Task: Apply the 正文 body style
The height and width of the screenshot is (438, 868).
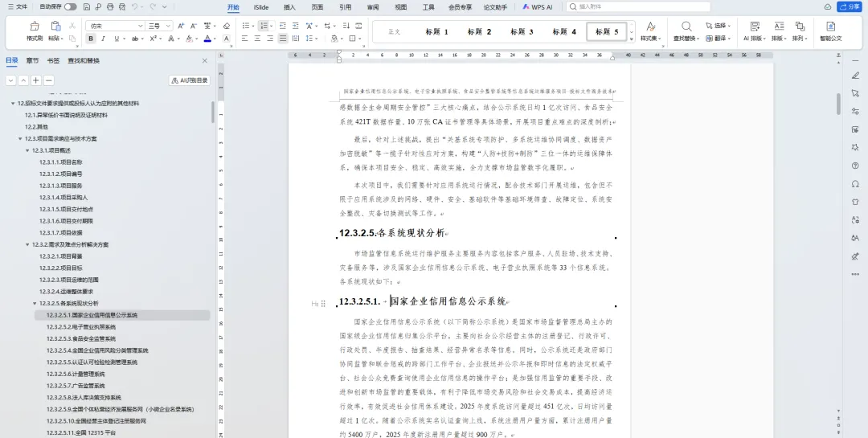Action: click(x=394, y=32)
